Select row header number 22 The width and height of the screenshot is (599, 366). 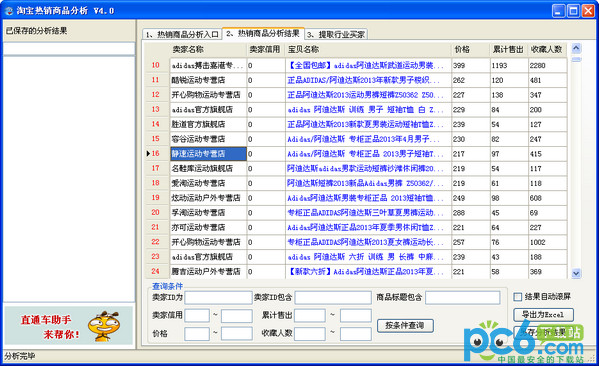(155, 242)
